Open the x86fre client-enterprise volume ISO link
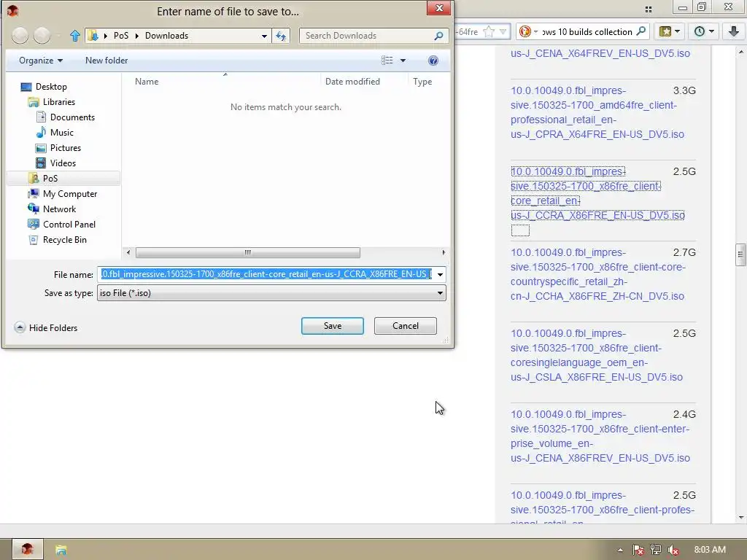This screenshot has height=560, width=747. pyautogui.click(x=600, y=436)
